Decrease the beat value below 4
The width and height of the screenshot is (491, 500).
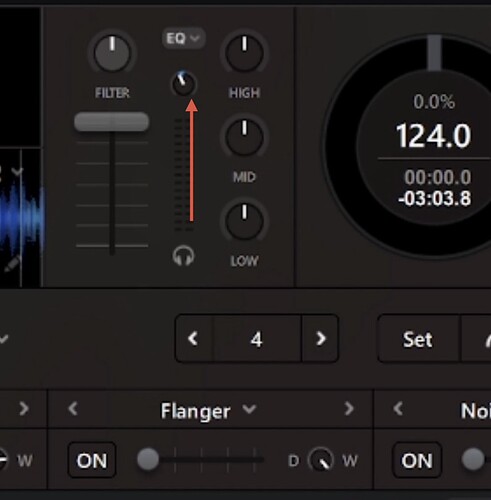194,339
